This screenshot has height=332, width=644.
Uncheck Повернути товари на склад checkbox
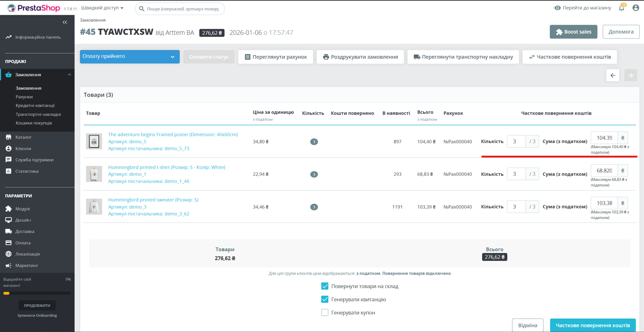[x=325, y=286]
